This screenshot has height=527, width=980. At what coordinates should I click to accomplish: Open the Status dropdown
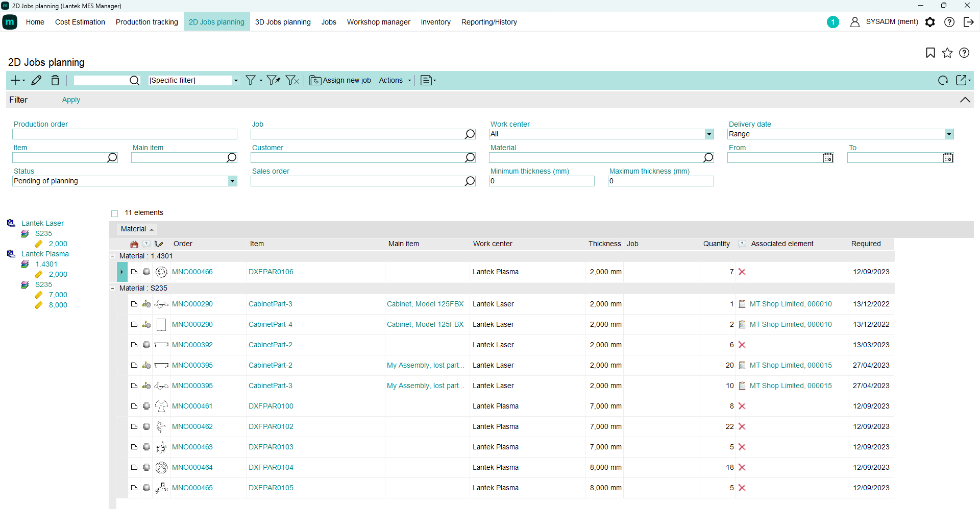coord(232,181)
